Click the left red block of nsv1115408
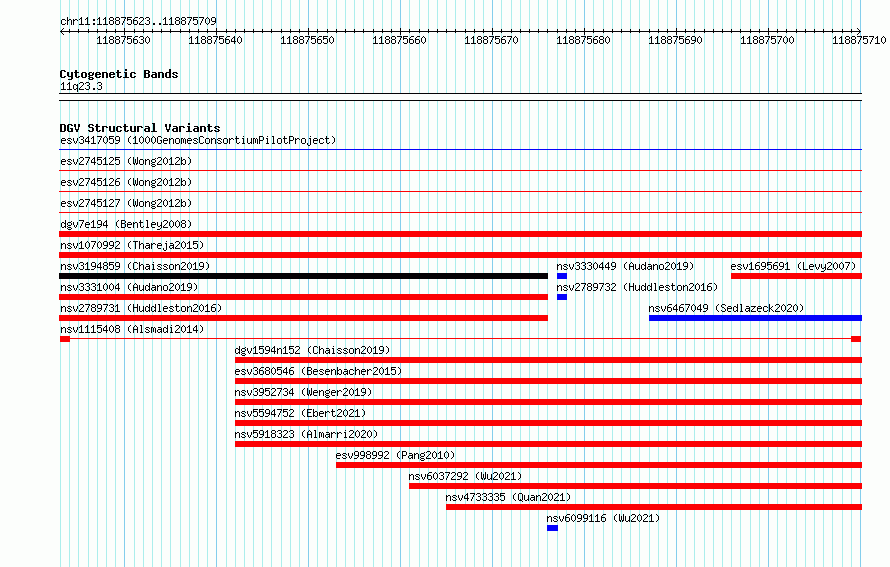Viewport: 890px width, 567px height. (x=65, y=339)
